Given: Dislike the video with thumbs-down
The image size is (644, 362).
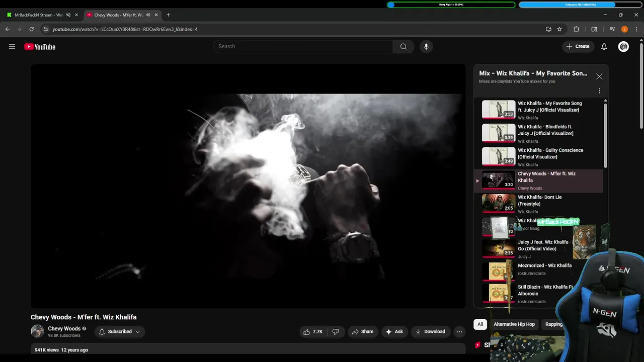Looking at the screenshot, I should pos(335,332).
